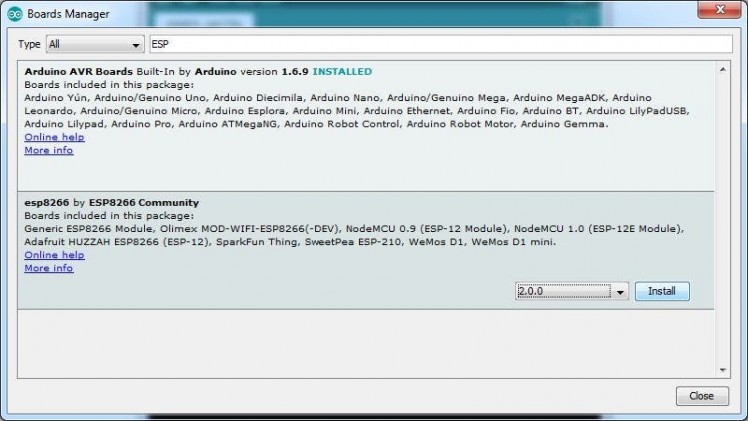Open Online help link for Arduino AVR Boards
The height and width of the screenshot is (421, 748).
point(54,137)
